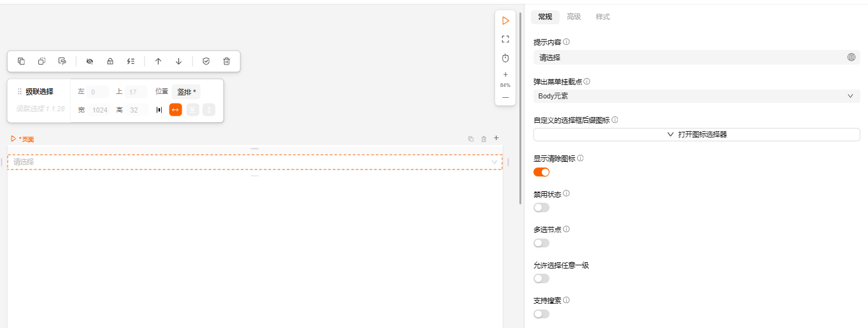868x328 pixels.
Task: Move component up with the up arrow
Action: (158, 61)
